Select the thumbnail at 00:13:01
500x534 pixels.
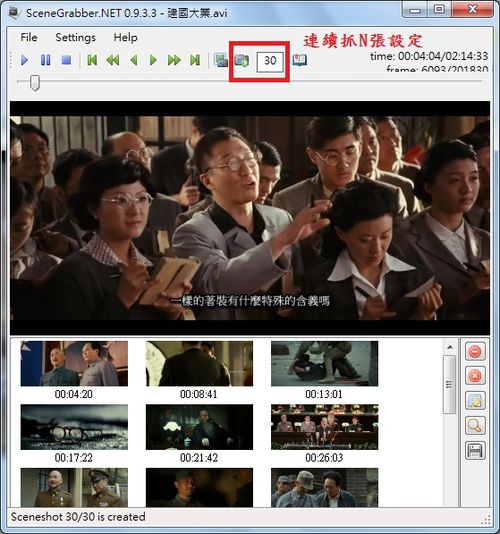click(x=325, y=364)
